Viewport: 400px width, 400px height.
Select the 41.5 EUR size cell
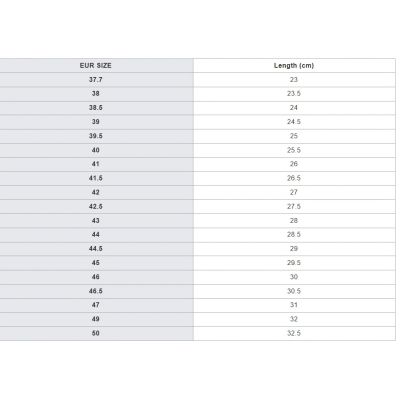96,178
